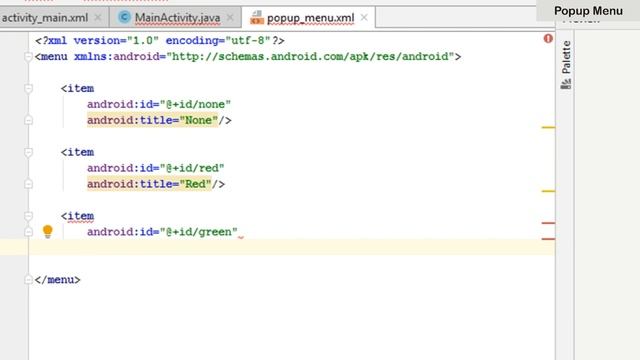Screen dimensions: 640x360
Task: Collapse the second item (red) fold marker
Action: [x=28, y=152]
